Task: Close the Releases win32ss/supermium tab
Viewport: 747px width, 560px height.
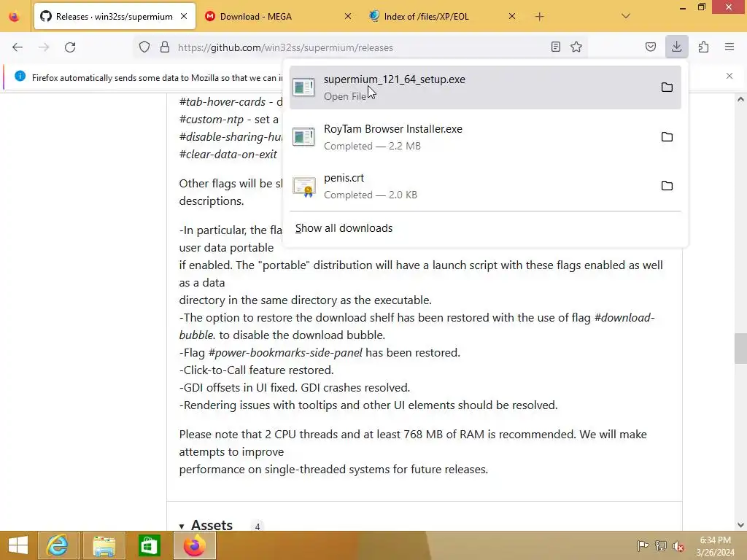Action: (x=184, y=16)
